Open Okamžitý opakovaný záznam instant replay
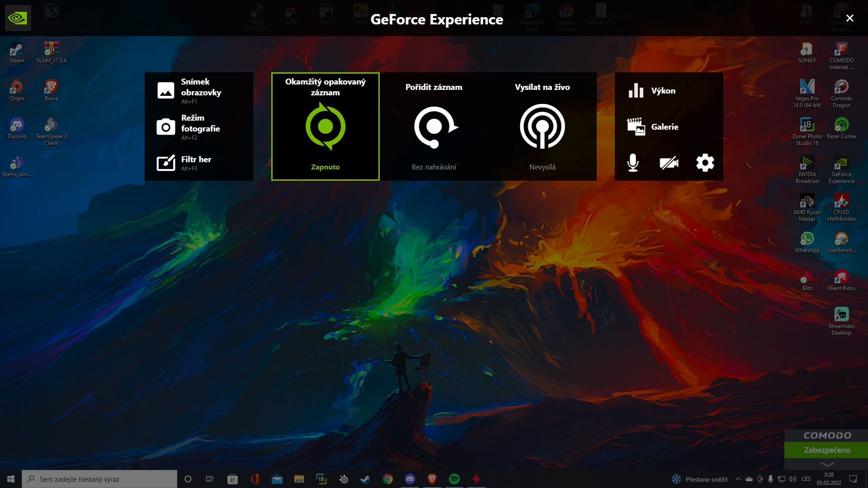868x488 pixels. [x=325, y=127]
